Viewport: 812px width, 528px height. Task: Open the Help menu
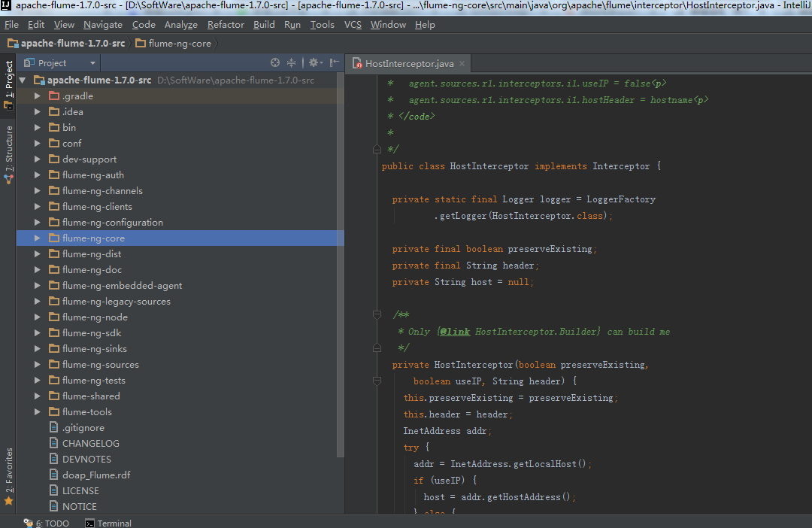click(425, 24)
